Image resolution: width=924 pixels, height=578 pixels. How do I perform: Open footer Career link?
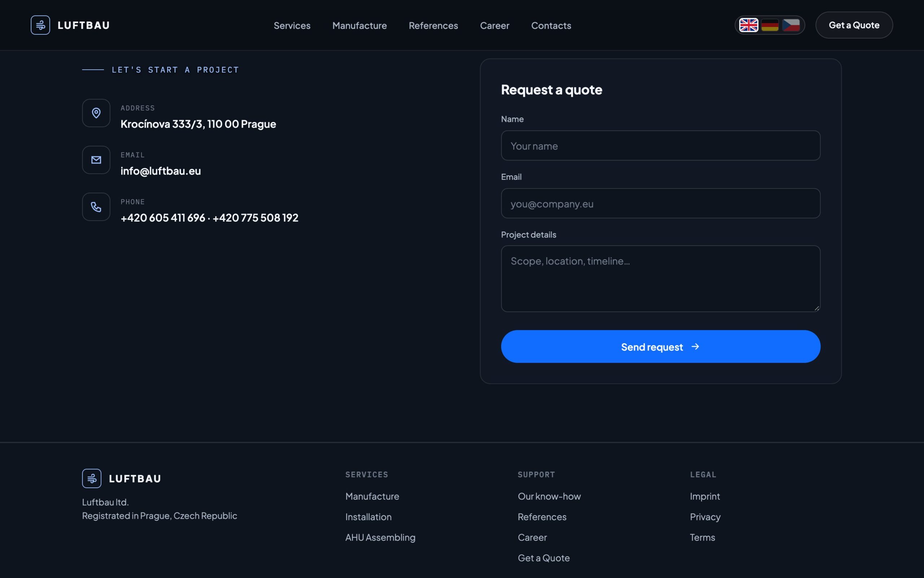coord(532,538)
